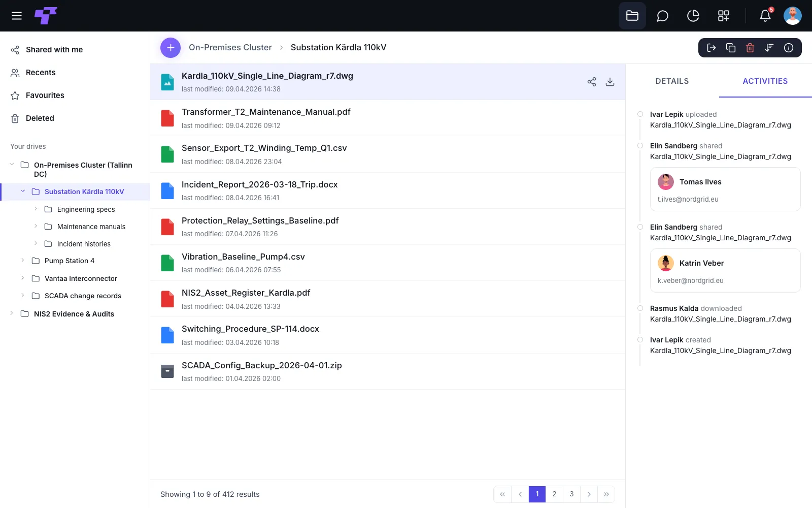The width and height of the screenshot is (812, 508).
Task: Go to page 2 of results
Action: pos(554,494)
